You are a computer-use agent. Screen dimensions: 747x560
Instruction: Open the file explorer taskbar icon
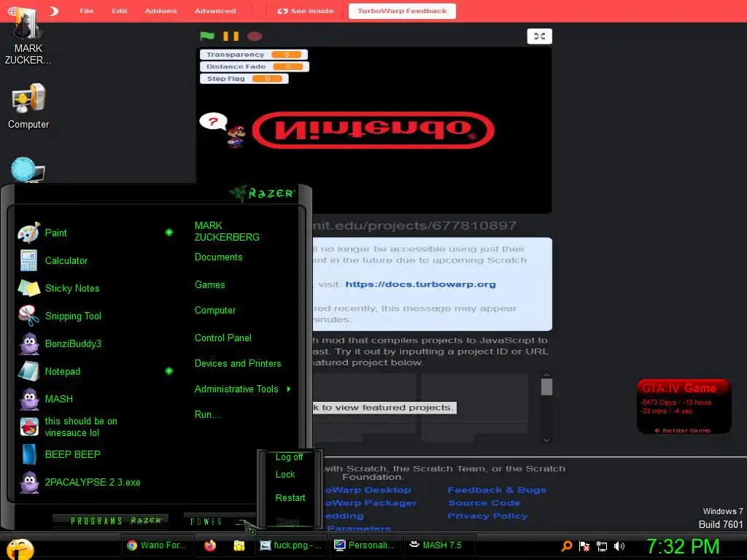[239, 545]
